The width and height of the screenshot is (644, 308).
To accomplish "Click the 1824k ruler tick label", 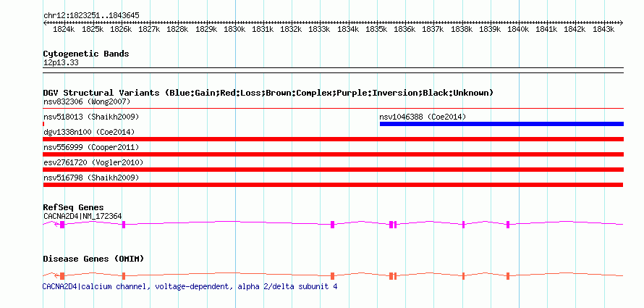I will click(64, 29).
